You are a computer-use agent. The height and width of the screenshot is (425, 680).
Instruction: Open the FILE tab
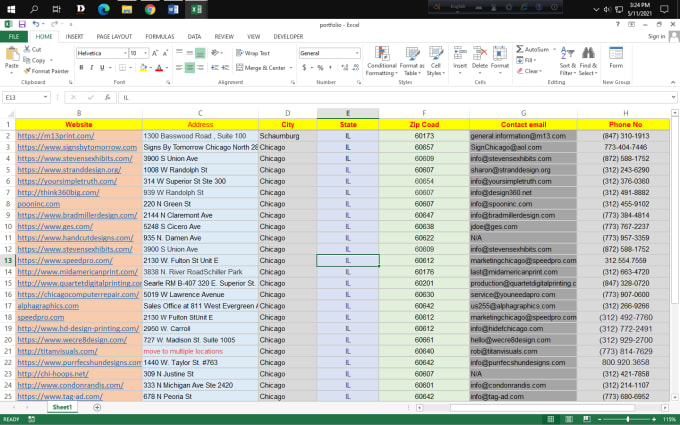click(x=14, y=36)
